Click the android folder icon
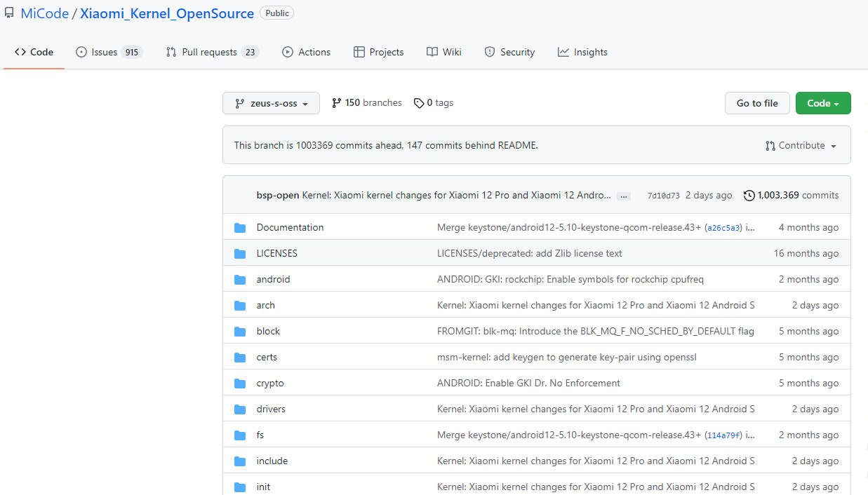The image size is (868, 495). coord(240,279)
